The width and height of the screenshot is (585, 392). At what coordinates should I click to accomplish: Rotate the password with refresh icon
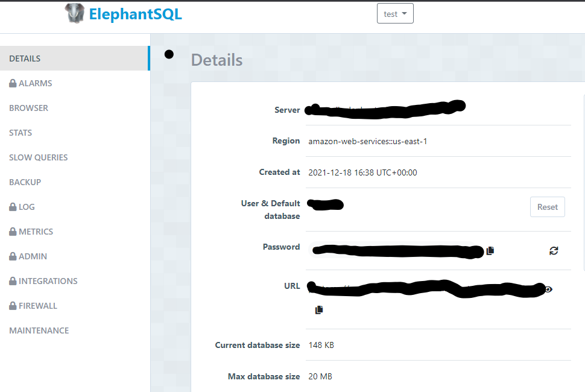[554, 251]
